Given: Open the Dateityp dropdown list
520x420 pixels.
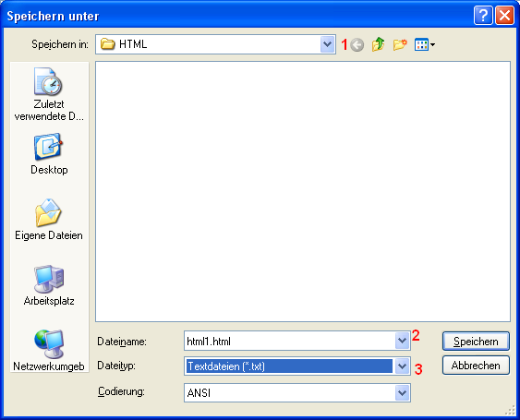Looking at the screenshot, I should [x=402, y=366].
